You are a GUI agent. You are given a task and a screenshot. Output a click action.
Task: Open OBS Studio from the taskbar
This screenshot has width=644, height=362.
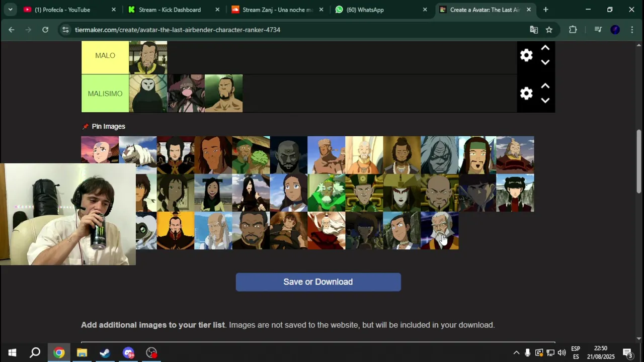151,352
